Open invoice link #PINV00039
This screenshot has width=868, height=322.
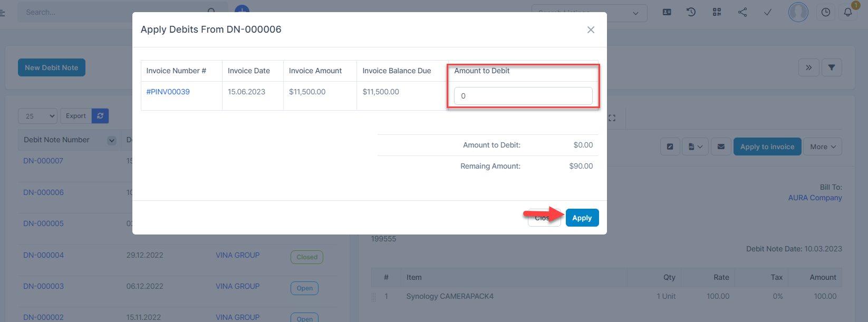(x=168, y=92)
